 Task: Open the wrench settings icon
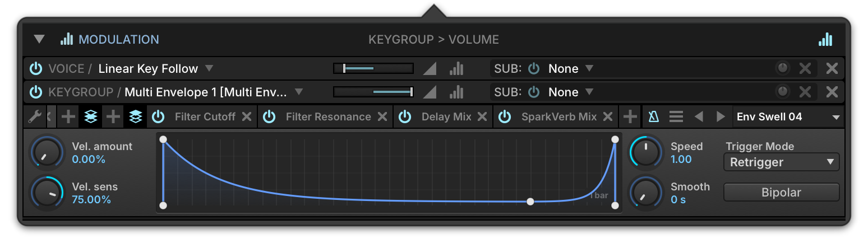(35, 116)
